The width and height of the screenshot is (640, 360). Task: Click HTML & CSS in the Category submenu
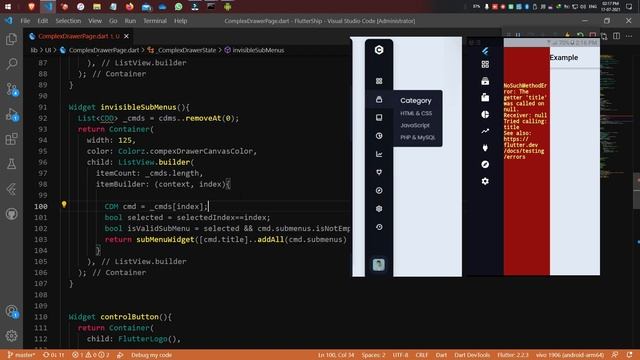[416, 113]
